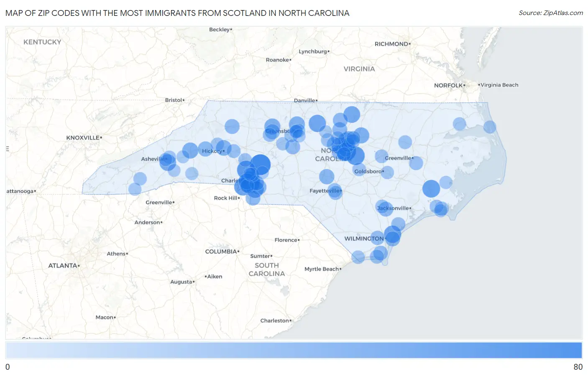Click the Rock Hill city label
The width and height of the screenshot is (588, 376).
pyautogui.click(x=227, y=198)
